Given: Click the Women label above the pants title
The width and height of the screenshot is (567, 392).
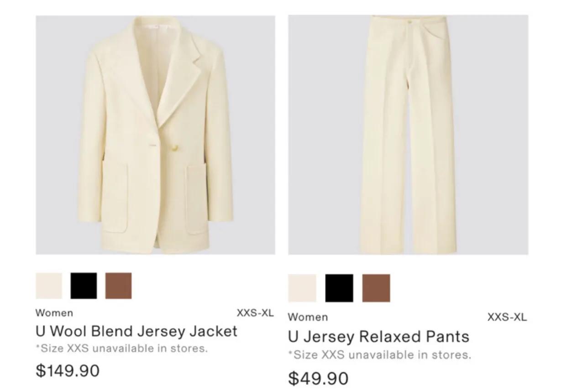Looking at the screenshot, I should click(x=308, y=317).
